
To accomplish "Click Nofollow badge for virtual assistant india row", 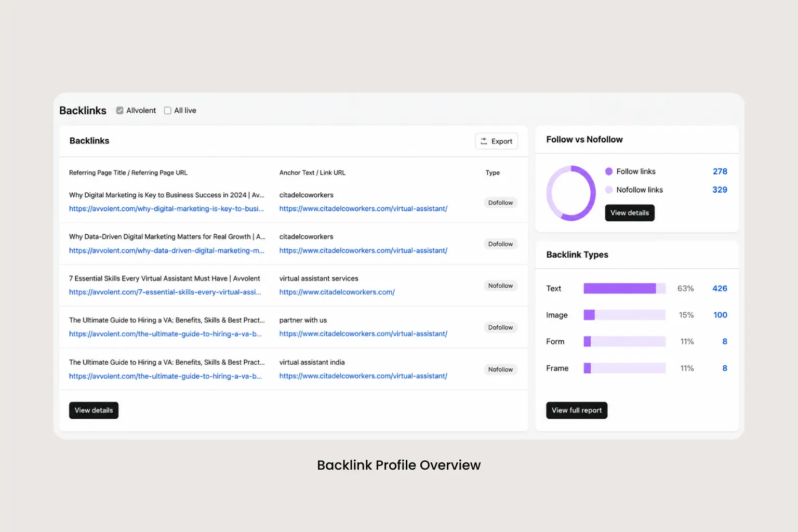I will [x=500, y=370].
